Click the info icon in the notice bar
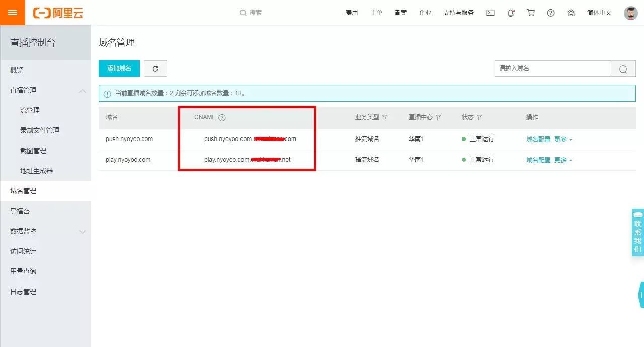 (x=107, y=94)
